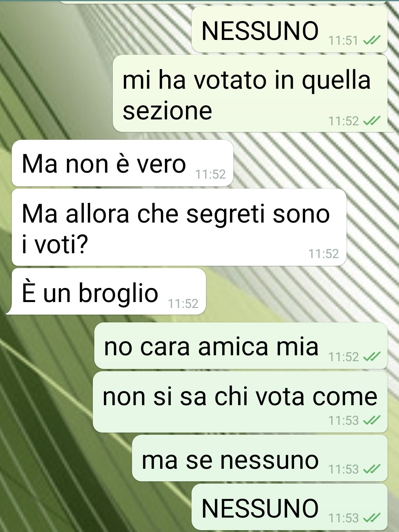This screenshot has width=399, height=532.
Task: Select the 'mi ha votato in quella sezione' message
Action: (x=250, y=93)
